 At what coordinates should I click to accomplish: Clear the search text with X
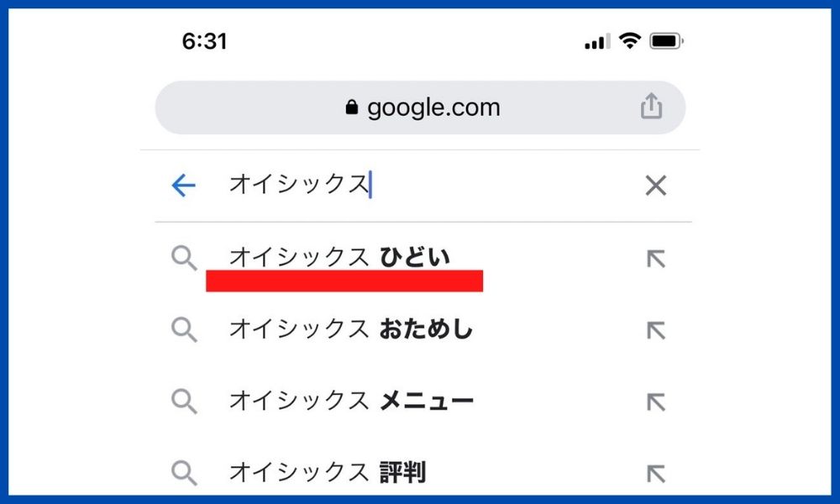click(656, 186)
